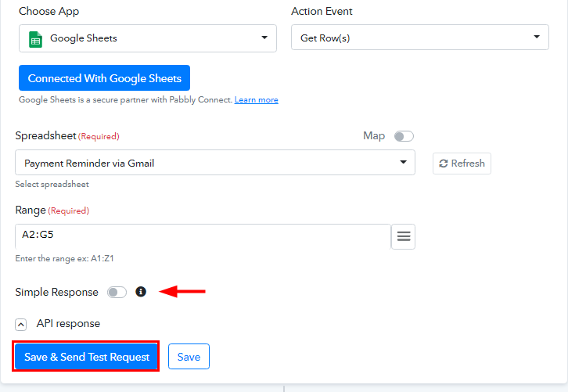Open the Range field mapping menu icon

point(404,236)
